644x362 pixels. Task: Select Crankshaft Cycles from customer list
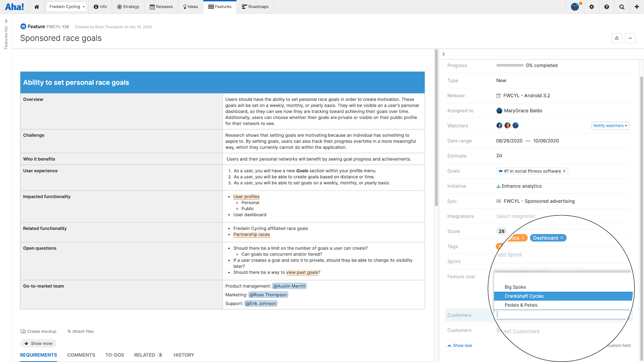pyautogui.click(x=524, y=296)
